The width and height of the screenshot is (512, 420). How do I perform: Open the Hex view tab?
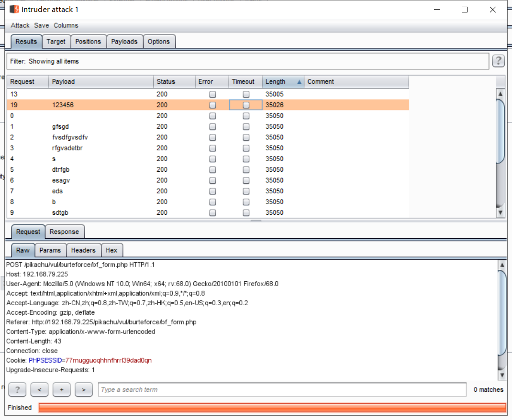pos(111,250)
